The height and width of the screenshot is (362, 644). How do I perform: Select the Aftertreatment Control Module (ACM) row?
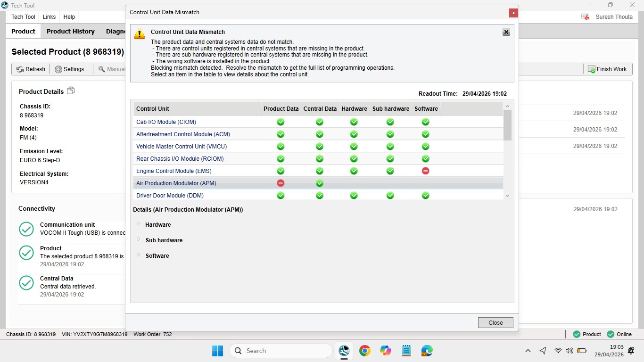(x=318, y=134)
